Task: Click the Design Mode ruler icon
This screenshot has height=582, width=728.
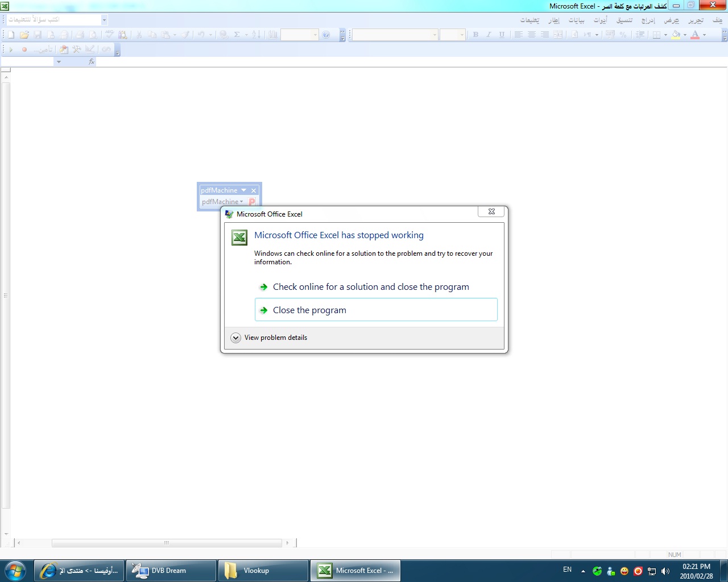Action: [x=90, y=49]
